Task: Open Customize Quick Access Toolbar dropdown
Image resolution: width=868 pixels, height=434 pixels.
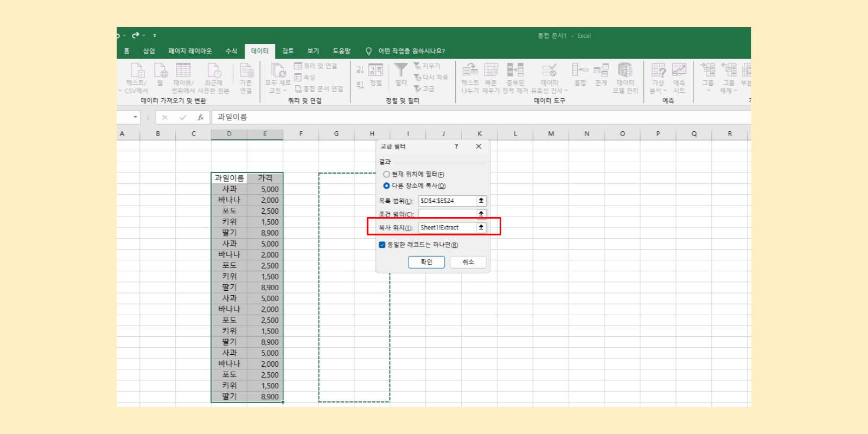Action: point(155,35)
